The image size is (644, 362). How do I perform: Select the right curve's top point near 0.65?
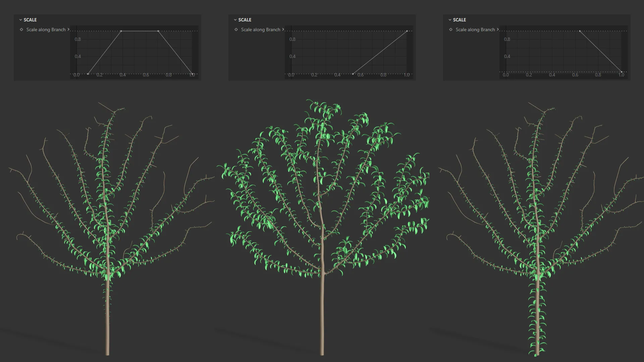[x=580, y=31]
